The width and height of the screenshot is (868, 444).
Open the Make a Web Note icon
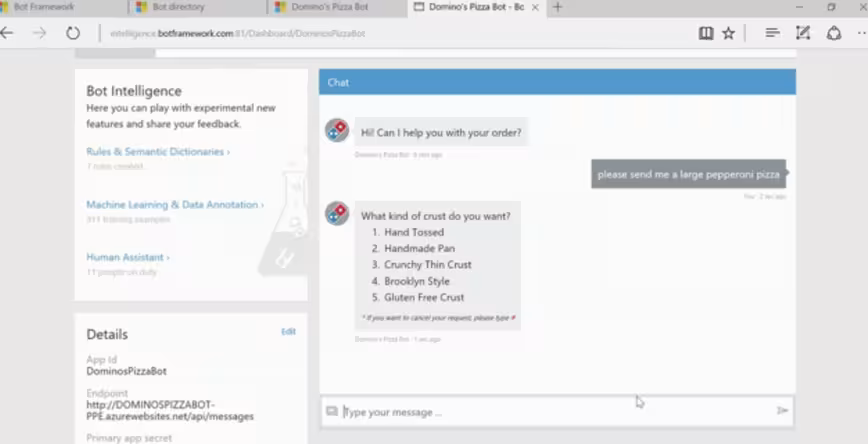click(803, 33)
